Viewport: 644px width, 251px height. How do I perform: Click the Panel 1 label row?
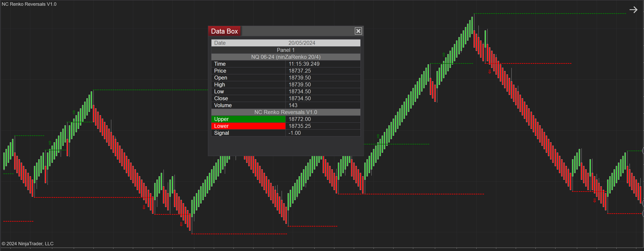pyautogui.click(x=285, y=50)
